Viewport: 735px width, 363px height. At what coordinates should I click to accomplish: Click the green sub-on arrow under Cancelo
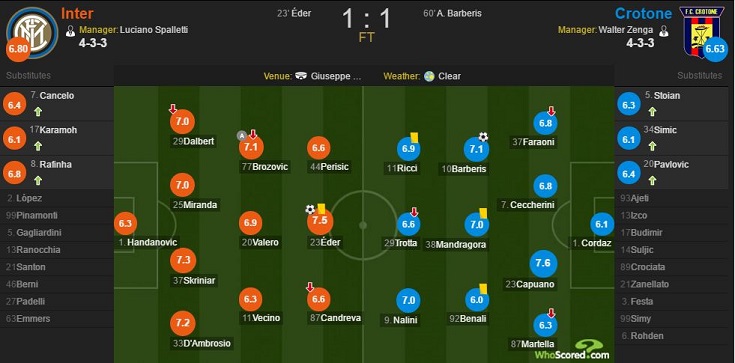point(38,112)
